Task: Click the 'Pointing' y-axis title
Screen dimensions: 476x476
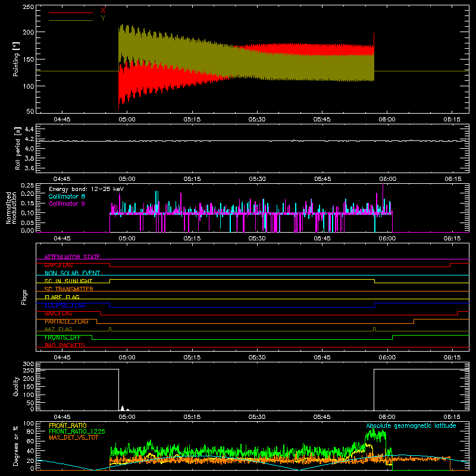Action: (x=15, y=59)
